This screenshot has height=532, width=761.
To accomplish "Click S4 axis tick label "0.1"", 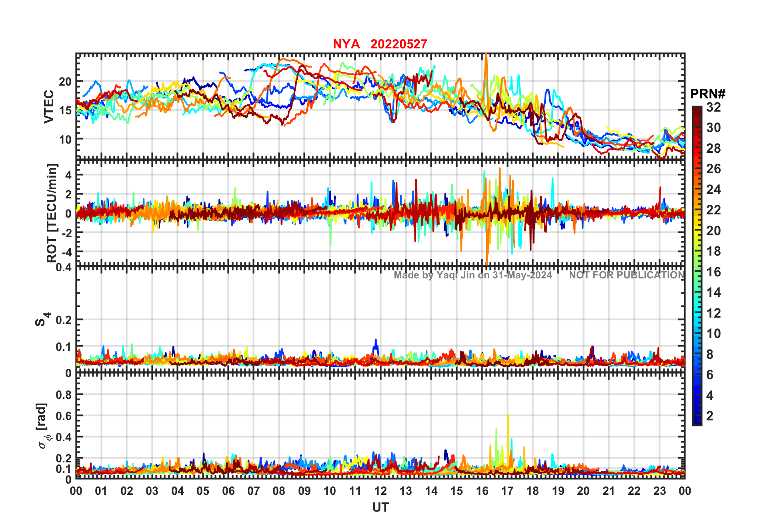I will tap(64, 347).
